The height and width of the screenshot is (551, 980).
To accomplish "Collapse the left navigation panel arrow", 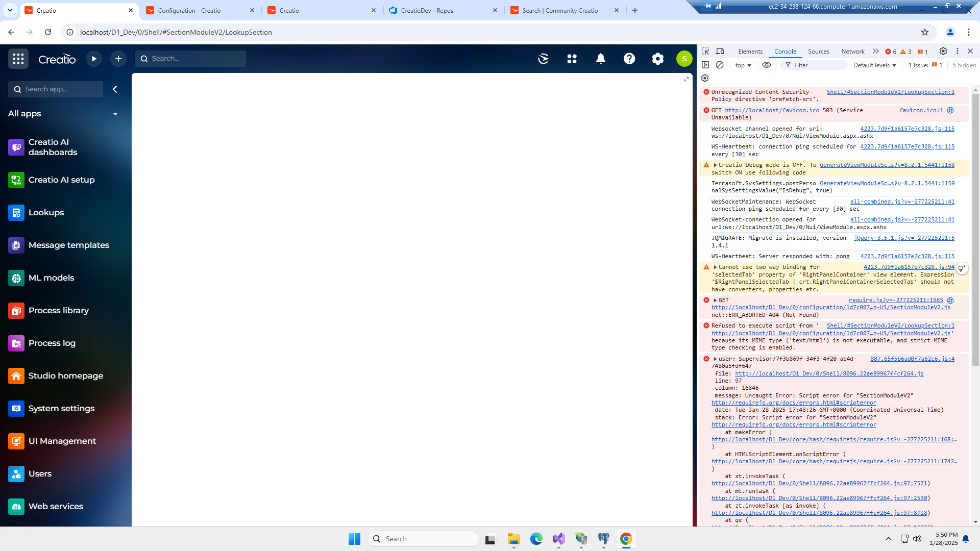I will coord(115,89).
